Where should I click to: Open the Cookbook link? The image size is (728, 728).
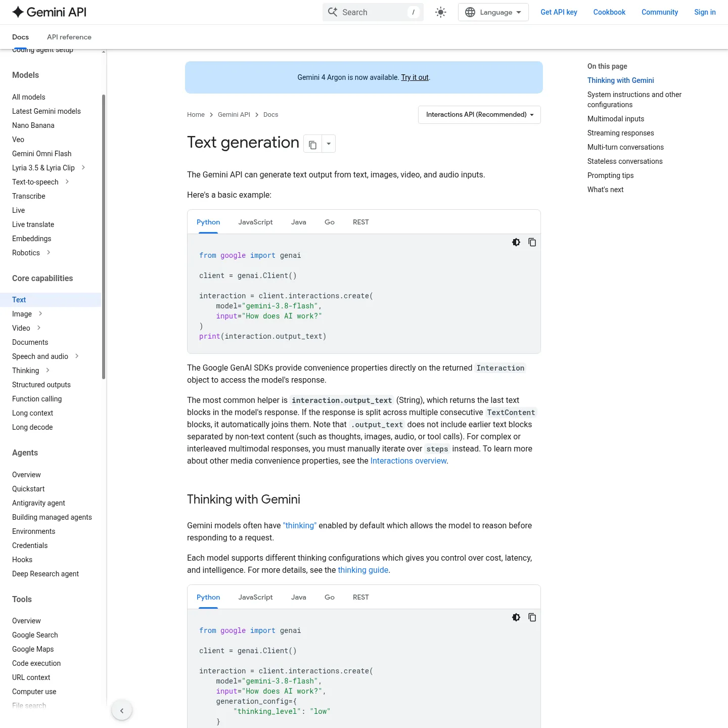(609, 12)
